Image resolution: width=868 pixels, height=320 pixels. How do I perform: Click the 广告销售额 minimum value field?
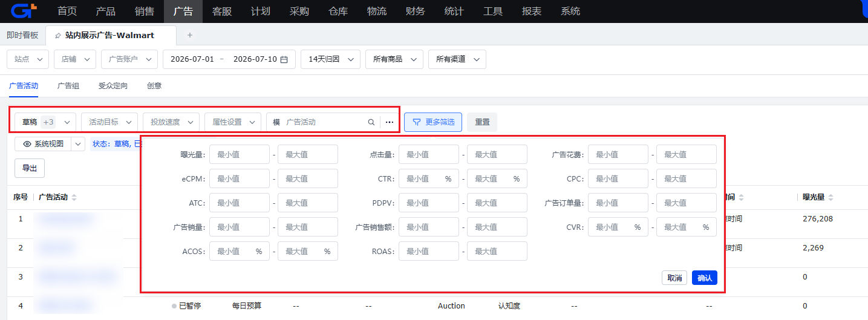(x=429, y=227)
